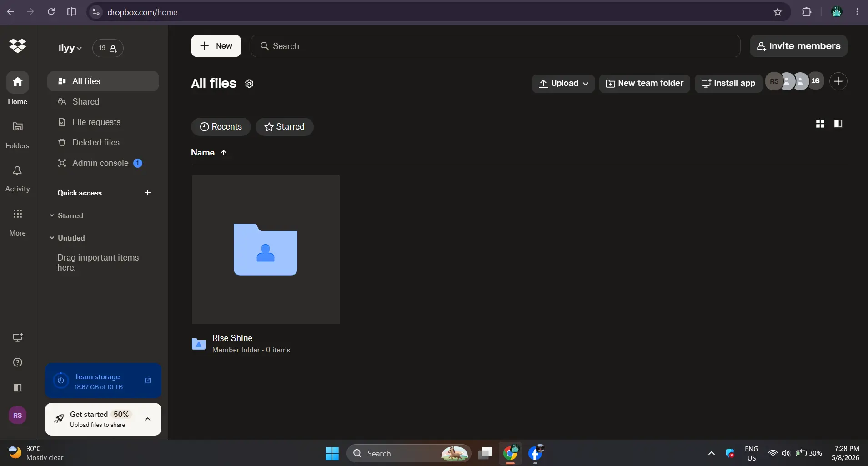Open the help question mark icon

click(18, 362)
